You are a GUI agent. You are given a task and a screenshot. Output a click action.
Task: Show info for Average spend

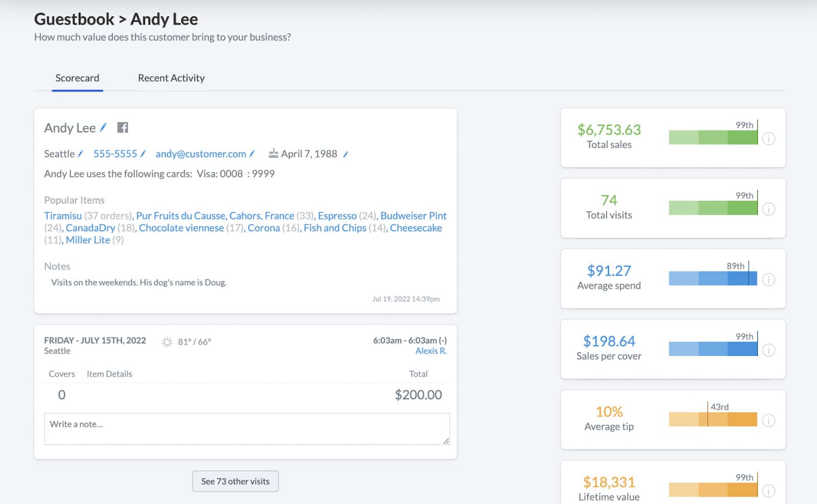click(768, 279)
